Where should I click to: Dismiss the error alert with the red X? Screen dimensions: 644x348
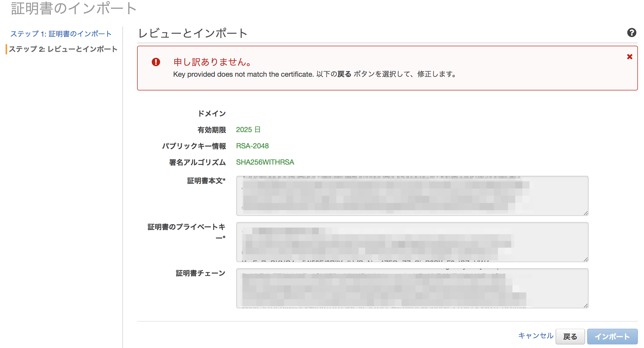pyautogui.click(x=630, y=57)
